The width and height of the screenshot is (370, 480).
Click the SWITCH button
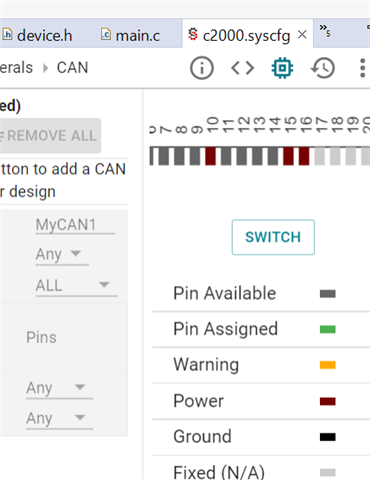273,237
